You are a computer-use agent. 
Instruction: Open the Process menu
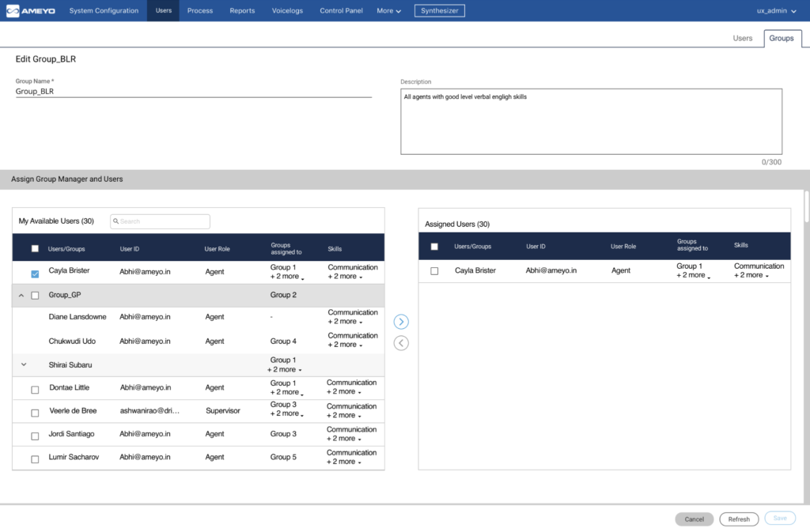[x=200, y=11]
